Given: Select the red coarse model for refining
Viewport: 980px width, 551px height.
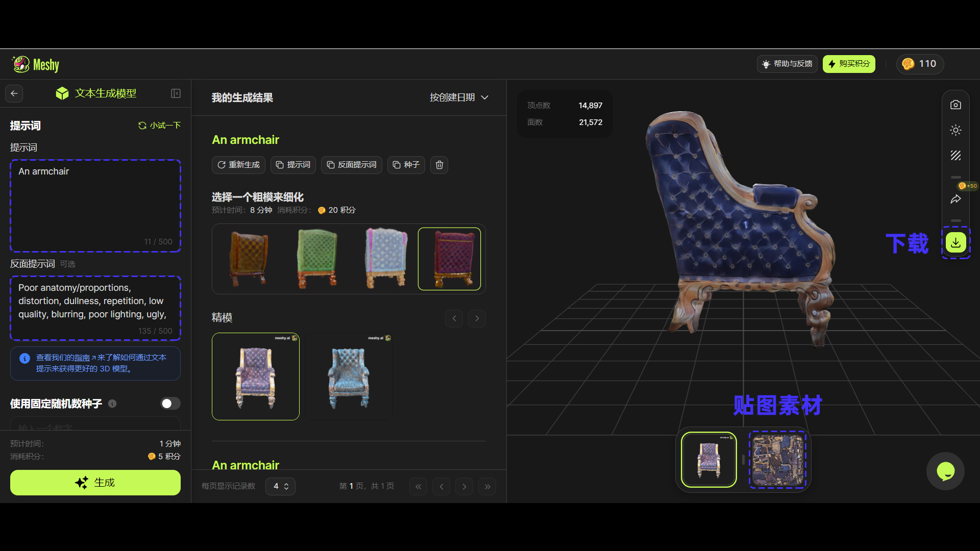Looking at the screenshot, I should pos(449,258).
